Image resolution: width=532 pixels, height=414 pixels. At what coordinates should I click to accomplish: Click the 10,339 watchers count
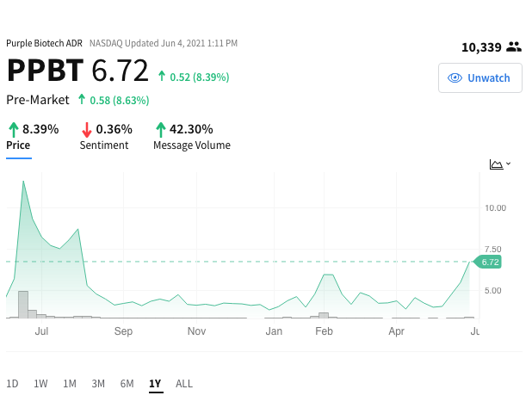[481, 47]
